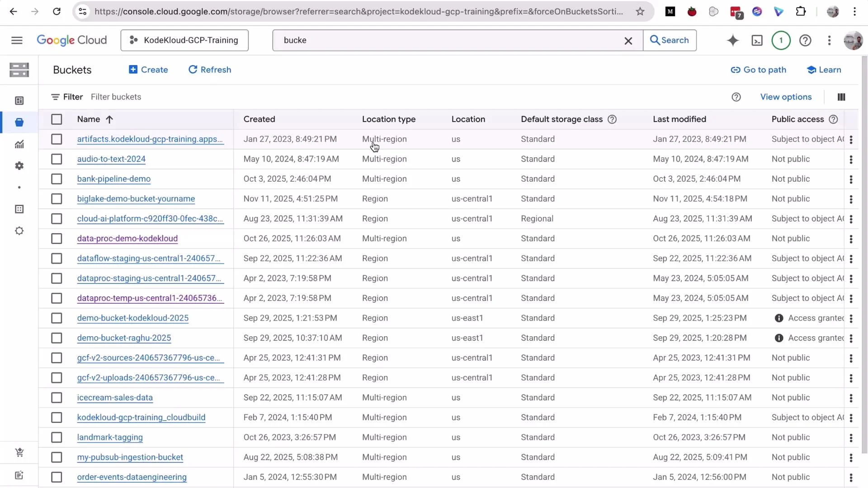The width and height of the screenshot is (868, 488).
Task: Click the Search button
Action: coord(670,40)
